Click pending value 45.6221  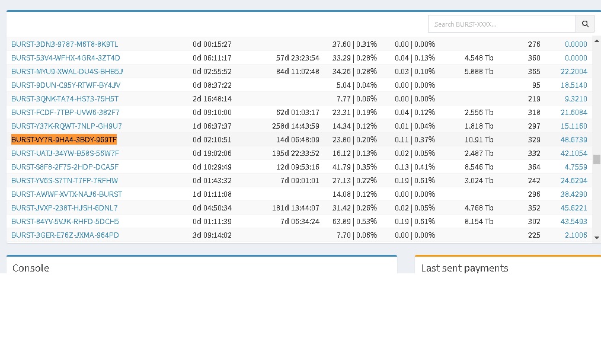click(573, 207)
